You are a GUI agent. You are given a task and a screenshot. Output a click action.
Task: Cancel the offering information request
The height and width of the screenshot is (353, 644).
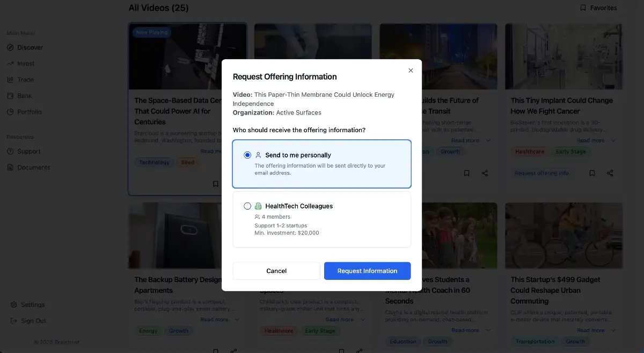pyautogui.click(x=276, y=271)
